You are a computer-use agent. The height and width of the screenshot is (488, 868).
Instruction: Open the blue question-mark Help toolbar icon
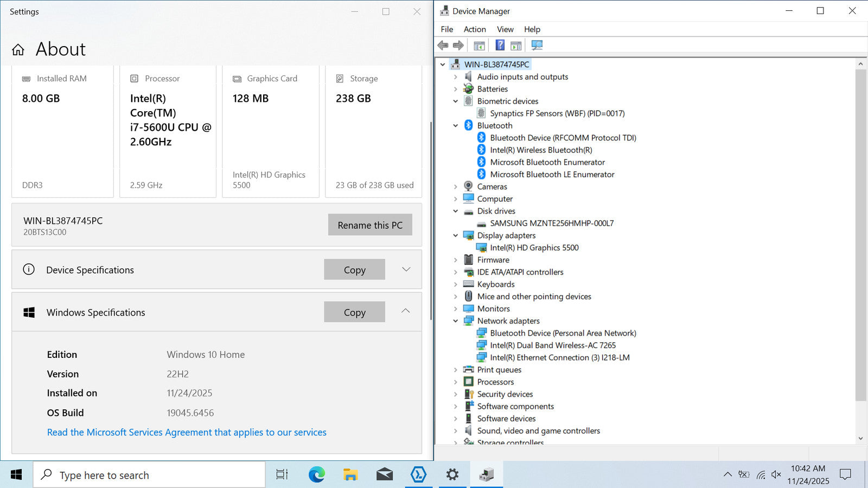(500, 46)
